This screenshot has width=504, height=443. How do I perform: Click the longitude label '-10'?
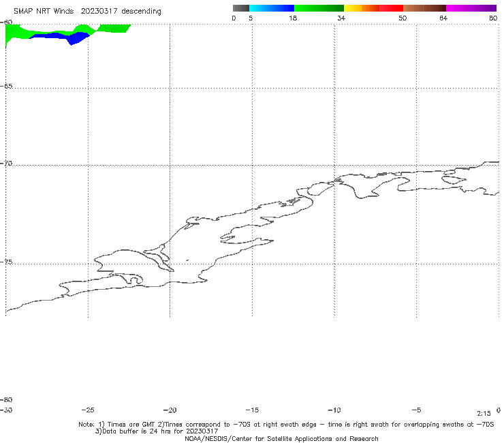tap(334, 410)
